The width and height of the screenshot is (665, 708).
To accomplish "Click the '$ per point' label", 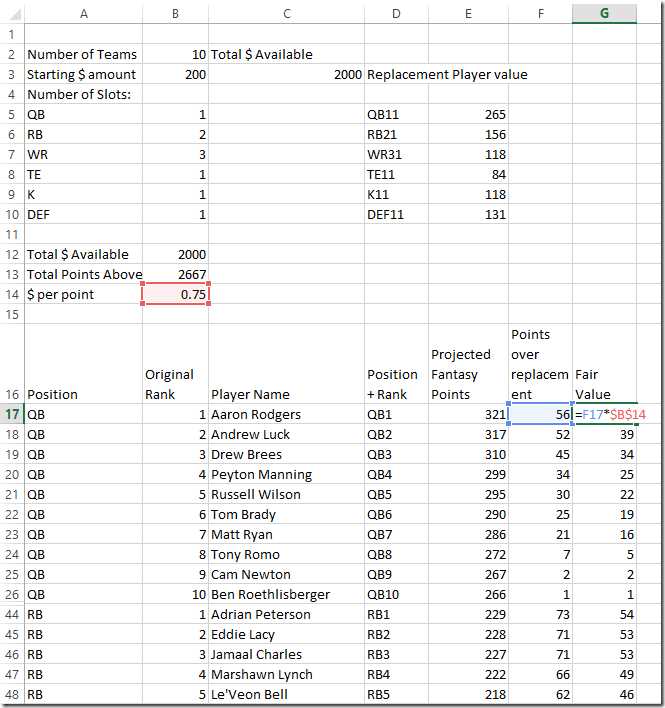I will pyautogui.click(x=84, y=294).
